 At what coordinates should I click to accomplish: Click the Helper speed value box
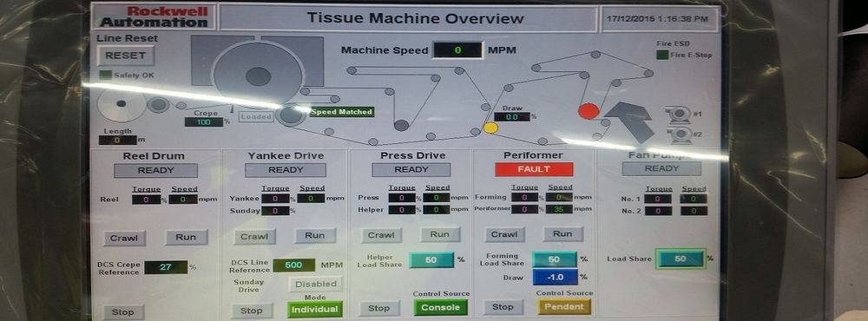click(x=436, y=210)
